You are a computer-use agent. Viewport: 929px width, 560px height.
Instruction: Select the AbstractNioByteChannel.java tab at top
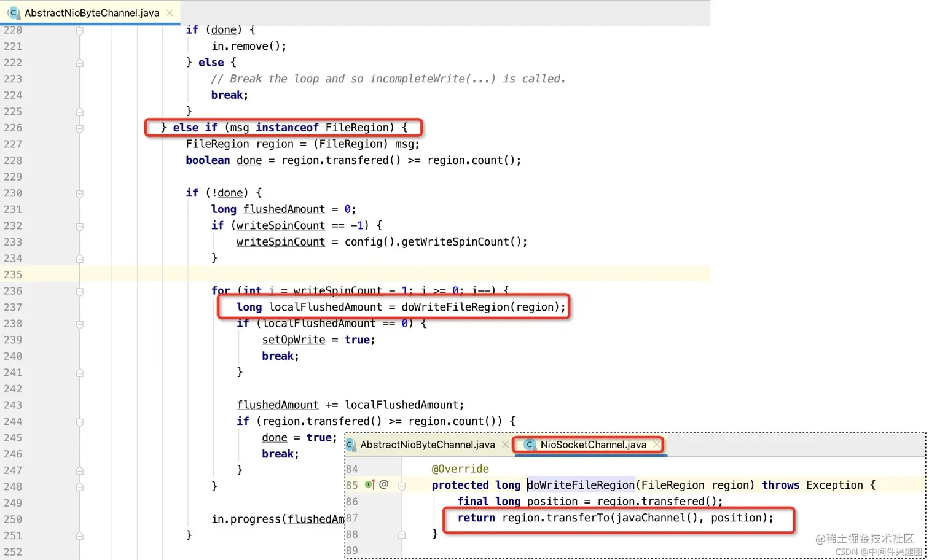coord(92,12)
